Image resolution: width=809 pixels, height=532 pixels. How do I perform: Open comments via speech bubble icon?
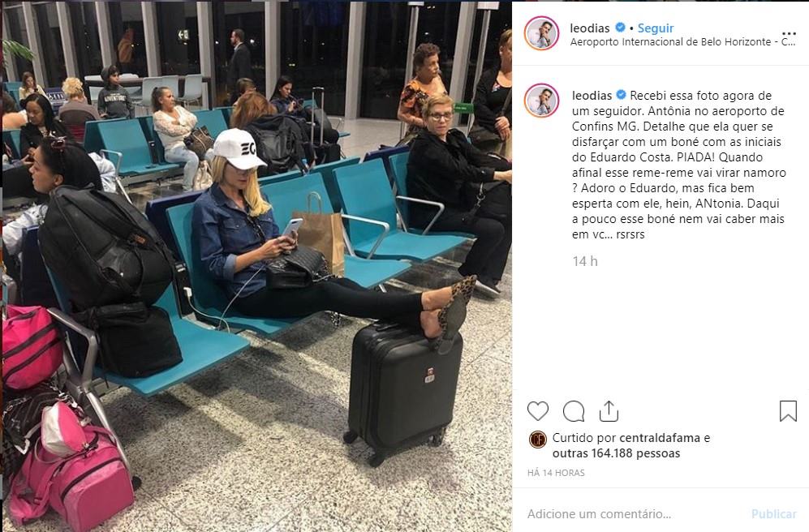pyautogui.click(x=573, y=411)
